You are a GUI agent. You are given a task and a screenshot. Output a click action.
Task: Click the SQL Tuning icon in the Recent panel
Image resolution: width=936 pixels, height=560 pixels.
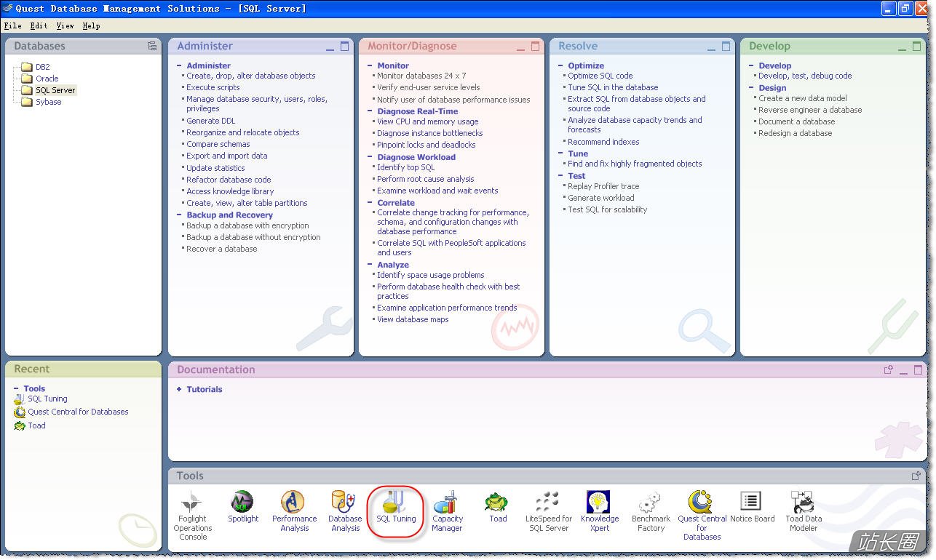19,399
